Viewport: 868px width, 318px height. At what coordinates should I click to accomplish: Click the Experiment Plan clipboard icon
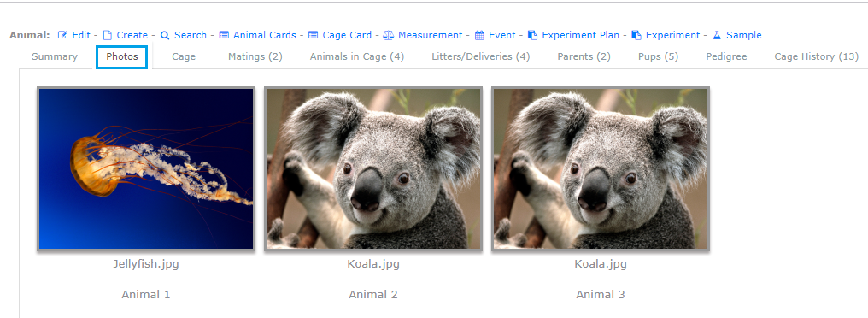click(532, 35)
